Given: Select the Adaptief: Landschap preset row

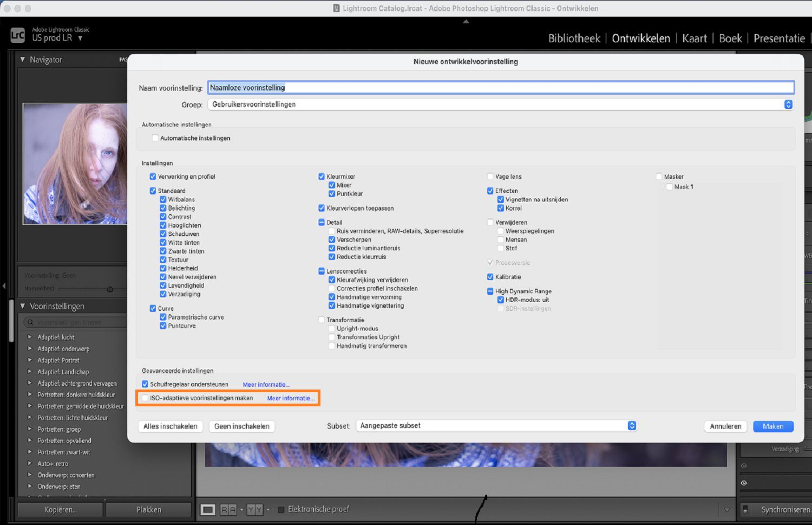Looking at the screenshot, I should coord(63,372).
